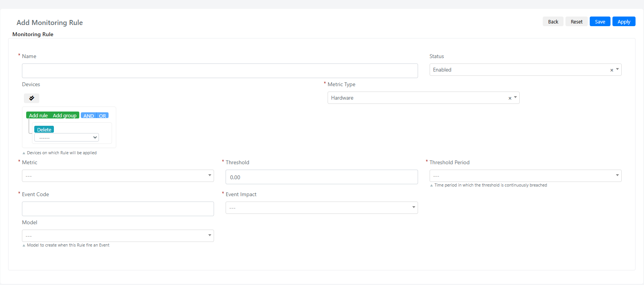Select the OR condition toggle

(x=102, y=115)
